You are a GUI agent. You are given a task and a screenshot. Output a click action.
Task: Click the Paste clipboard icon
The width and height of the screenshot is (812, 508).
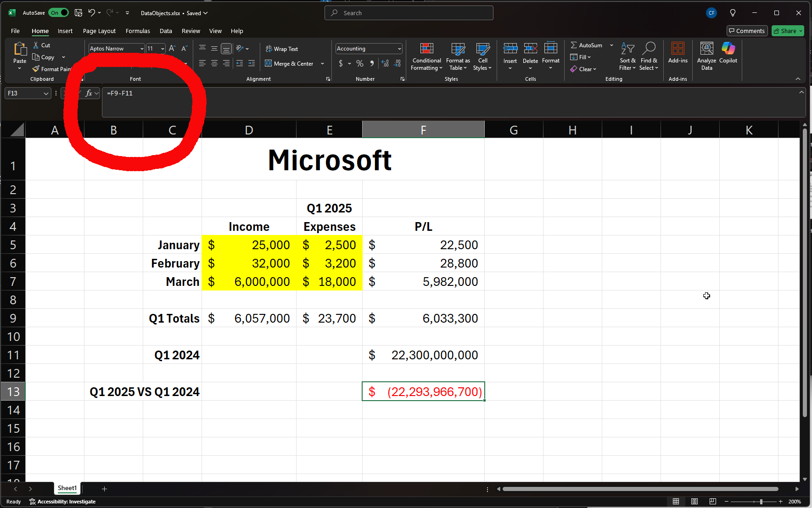(x=20, y=49)
